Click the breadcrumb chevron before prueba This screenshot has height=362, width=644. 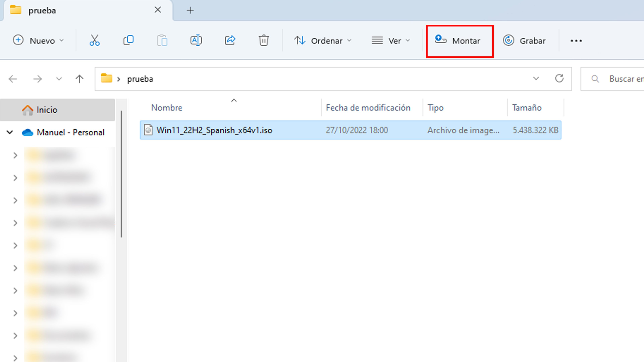tap(119, 79)
